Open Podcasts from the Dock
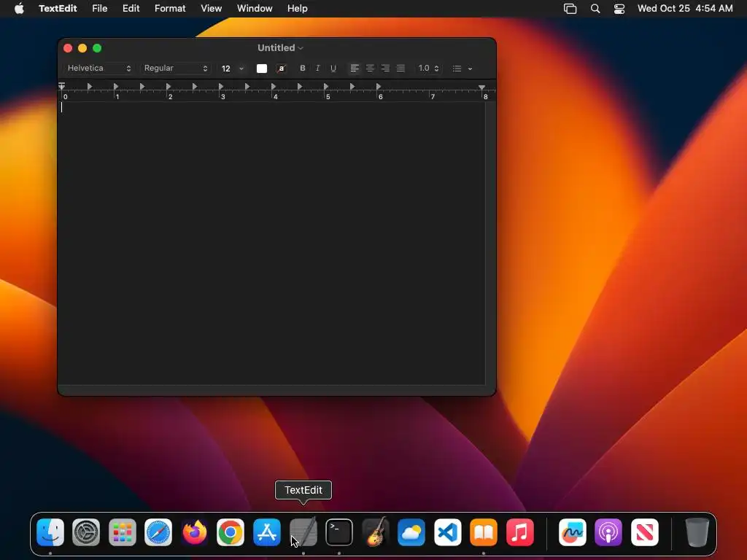Image resolution: width=747 pixels, height=560 pixels. [608, 532]
